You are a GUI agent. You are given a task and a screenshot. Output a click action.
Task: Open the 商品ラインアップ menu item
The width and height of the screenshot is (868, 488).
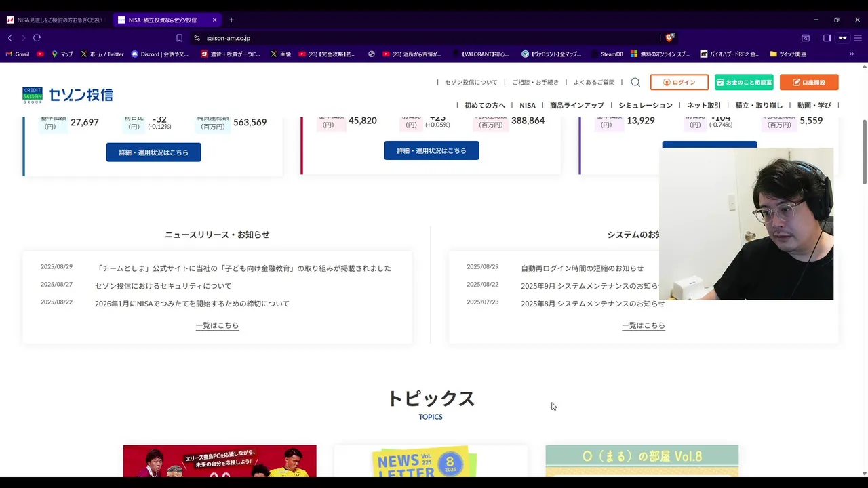[x=577, y=105]
